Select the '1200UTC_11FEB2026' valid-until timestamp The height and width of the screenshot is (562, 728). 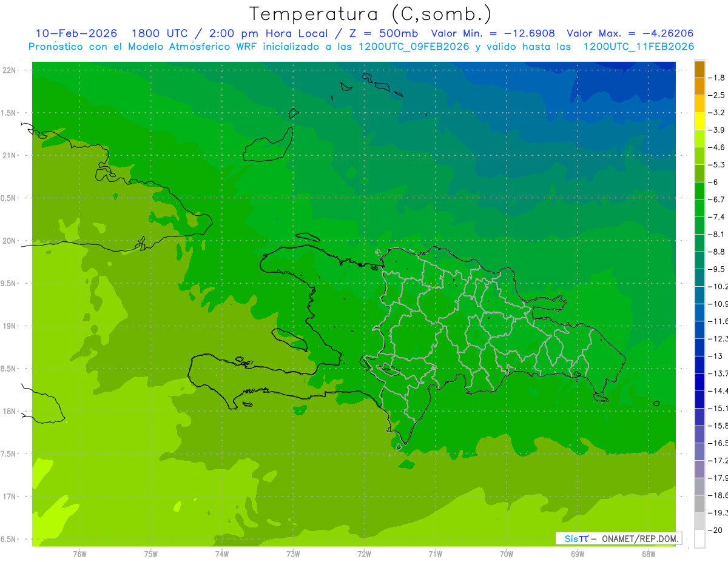[x=639, y=47]
